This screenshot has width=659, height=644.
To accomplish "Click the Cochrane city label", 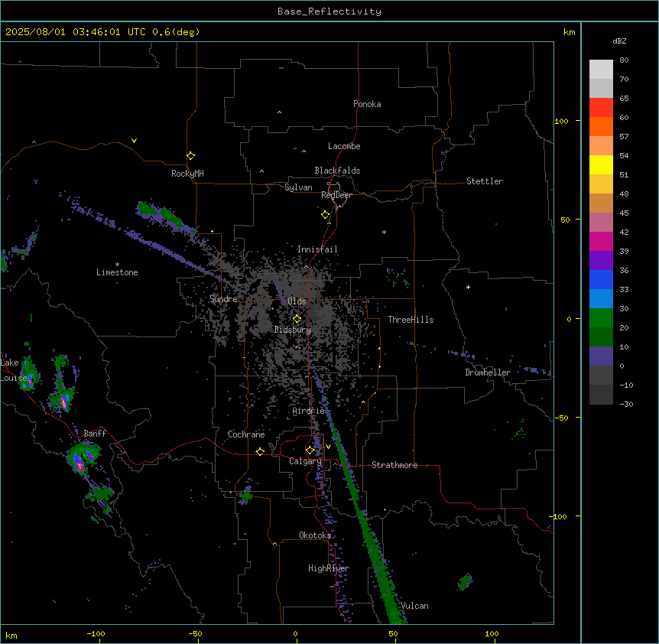I will [246, 434].
